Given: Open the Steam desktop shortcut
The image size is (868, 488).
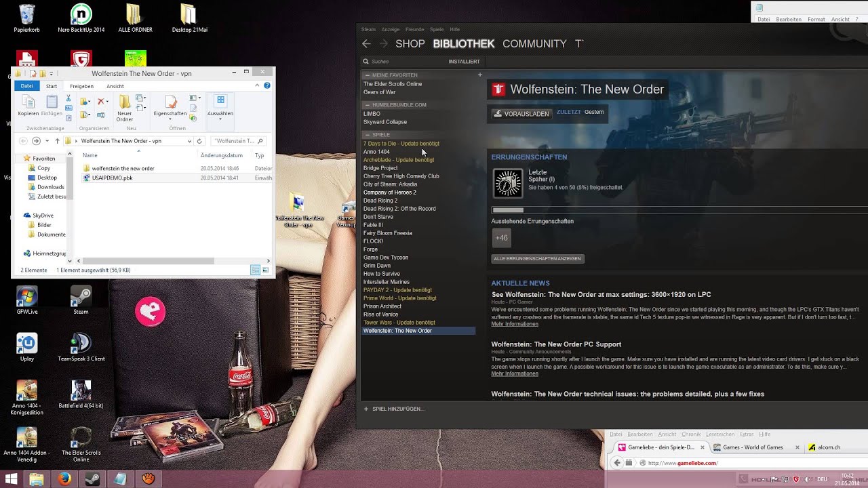Looking at the screenshot, I should (81, 301).
